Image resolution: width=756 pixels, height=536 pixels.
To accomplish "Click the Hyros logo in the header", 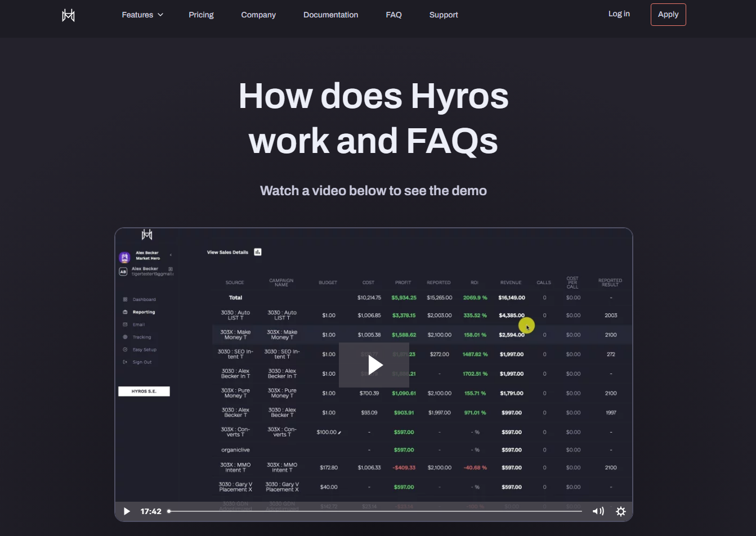I will (x=68, y=15).
